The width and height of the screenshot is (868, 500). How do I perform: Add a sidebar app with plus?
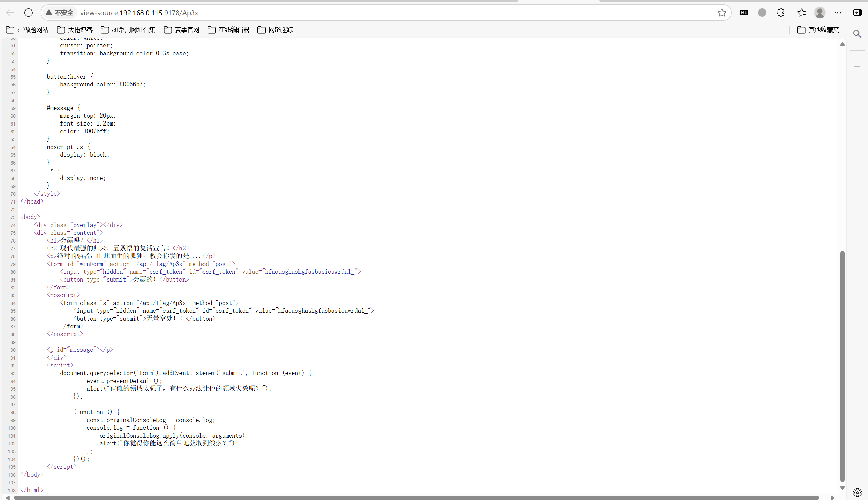[857, 67]
